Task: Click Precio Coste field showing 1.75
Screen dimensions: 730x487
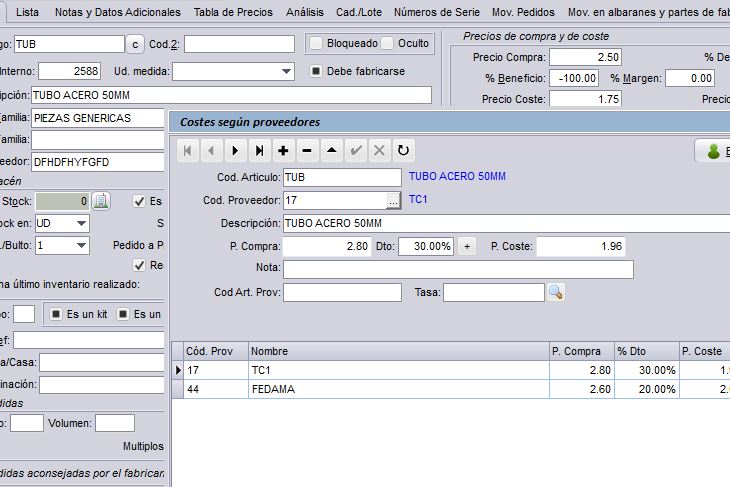Action: click(585, 99)
